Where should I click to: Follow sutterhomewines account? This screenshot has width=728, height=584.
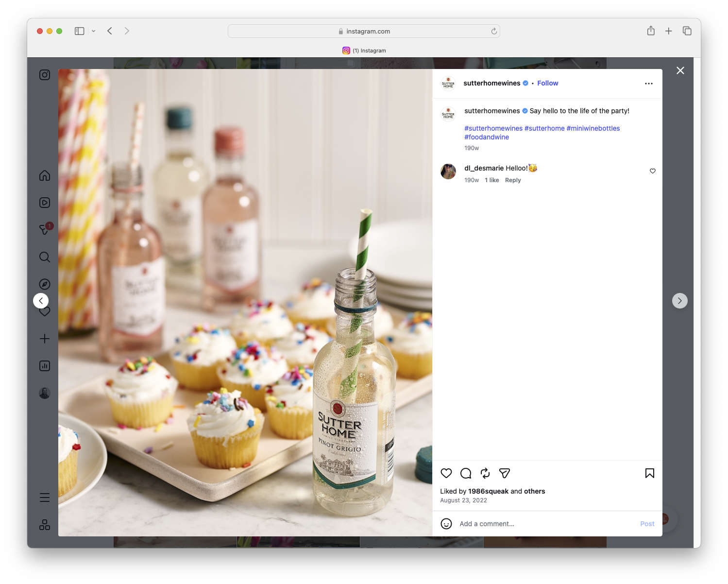(x=548, y=83)
